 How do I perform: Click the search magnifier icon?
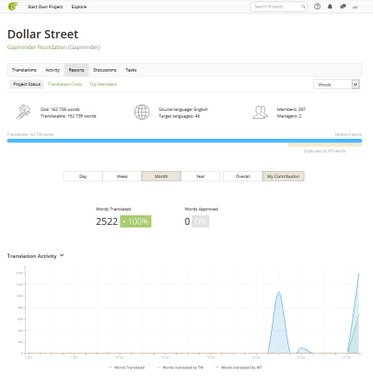[x=303, y=6]
